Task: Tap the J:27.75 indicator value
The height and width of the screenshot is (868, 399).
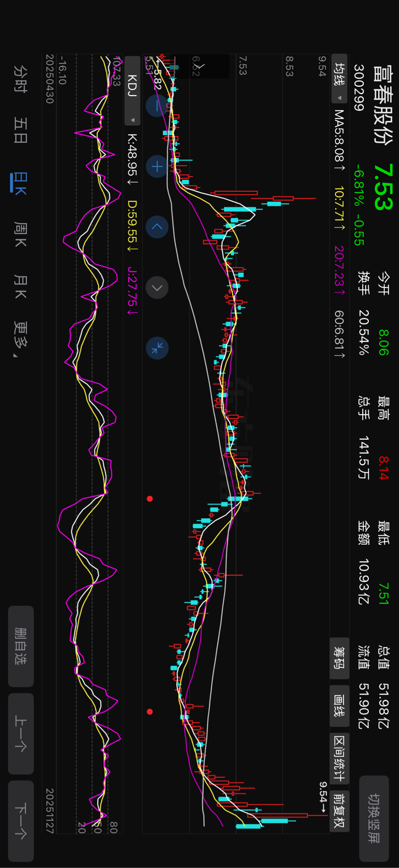Action: coord(133,290)
